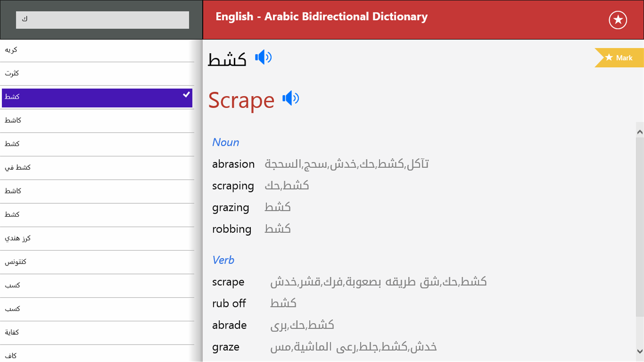
Task: Select كنتونس in the word list
Action: click(x=16, y=262)
